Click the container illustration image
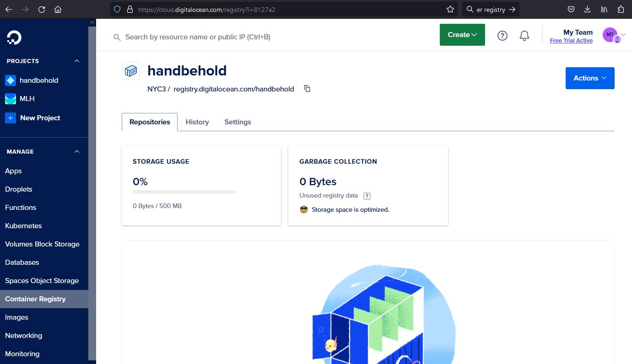632x364 pixels. coord(383,315)
